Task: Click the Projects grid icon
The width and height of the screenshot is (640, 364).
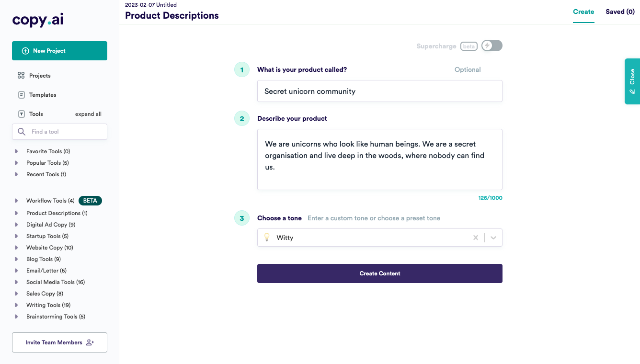Action: 21,76
